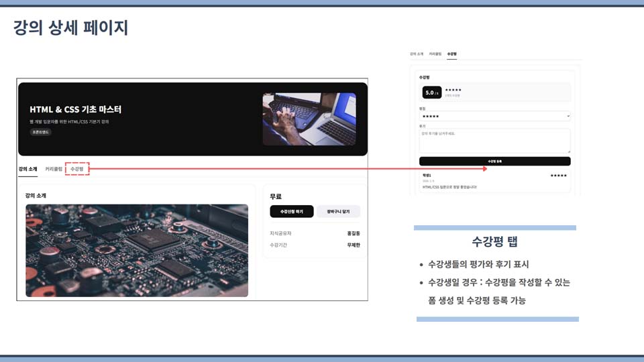Click the 장바구니 담기 button
The width and height of the screenshot is (644, 362).
click(x=338, y=211)
